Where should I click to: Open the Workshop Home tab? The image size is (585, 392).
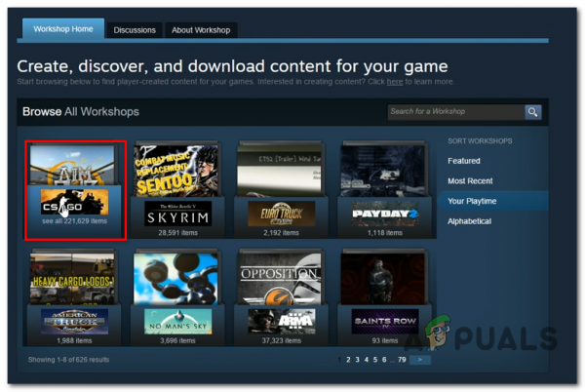tap(63, 28)
